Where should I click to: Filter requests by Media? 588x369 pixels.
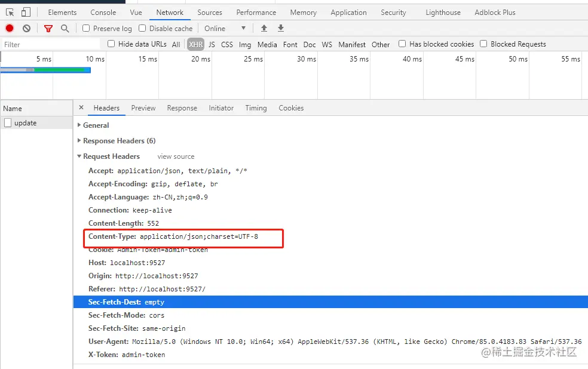coord(267,44)
